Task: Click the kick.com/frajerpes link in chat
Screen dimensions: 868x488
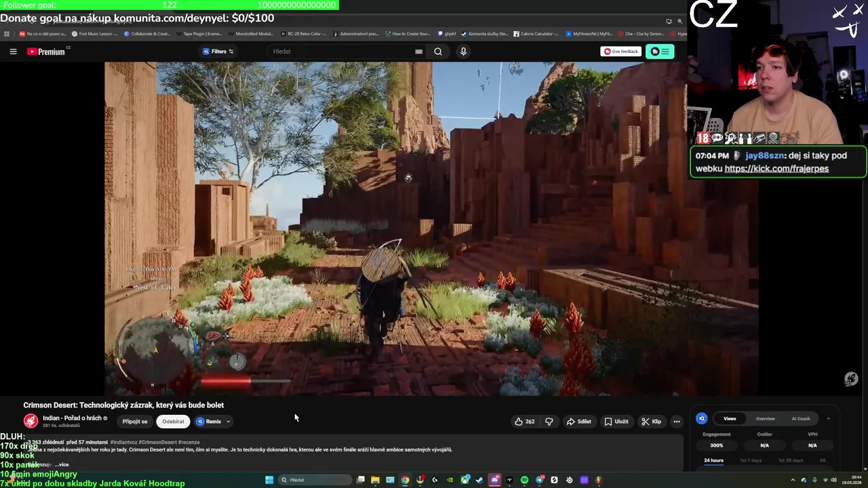Action: tap(776, 169)
